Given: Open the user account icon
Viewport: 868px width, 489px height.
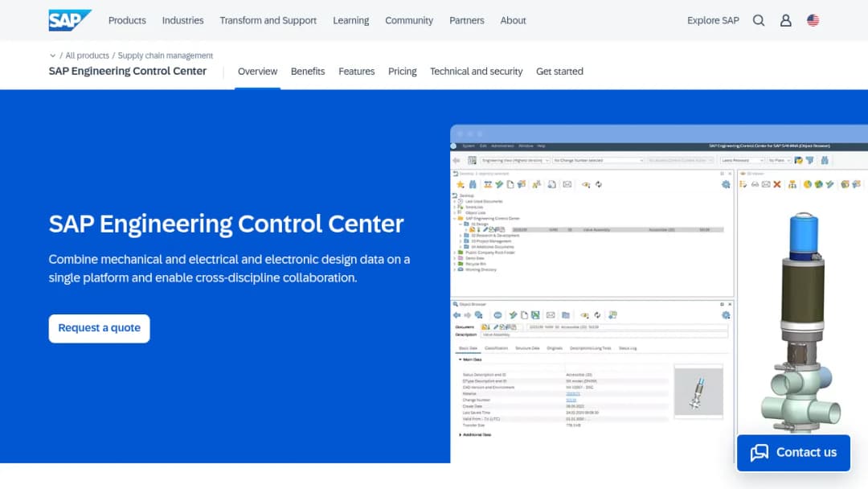Looking at the screenshot, I should click(x=785, y=20).
